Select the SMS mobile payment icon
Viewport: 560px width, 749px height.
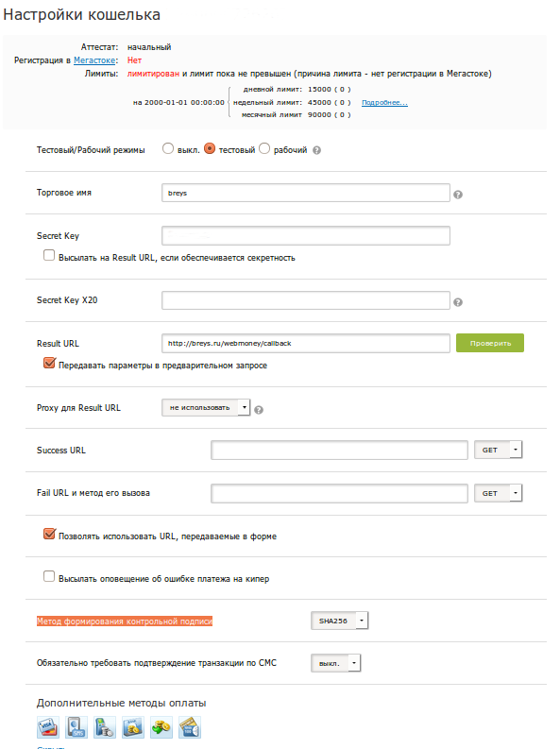tap(76, 727)
